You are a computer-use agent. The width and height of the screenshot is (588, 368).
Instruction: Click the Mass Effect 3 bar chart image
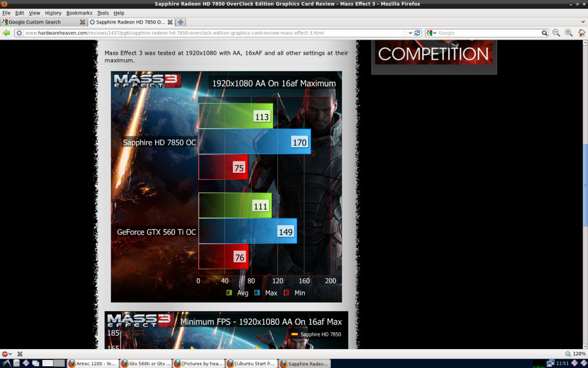tap(226, 187)
